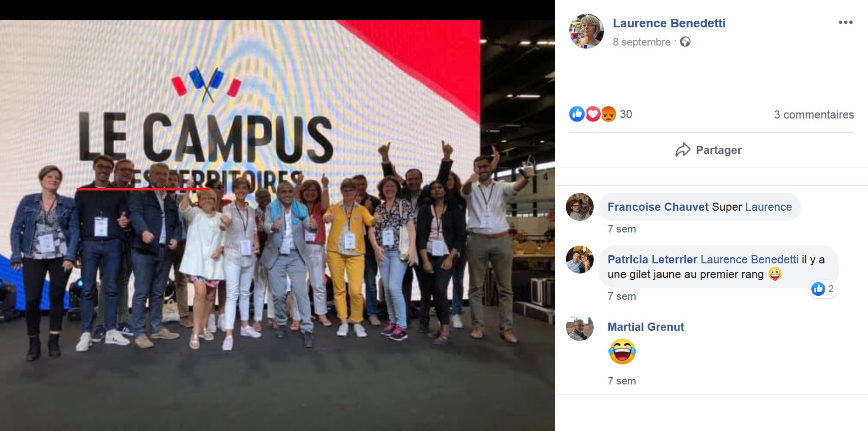
Task: Open Martial Grenut's commenter avatar
Action: (x=580, y=327)
